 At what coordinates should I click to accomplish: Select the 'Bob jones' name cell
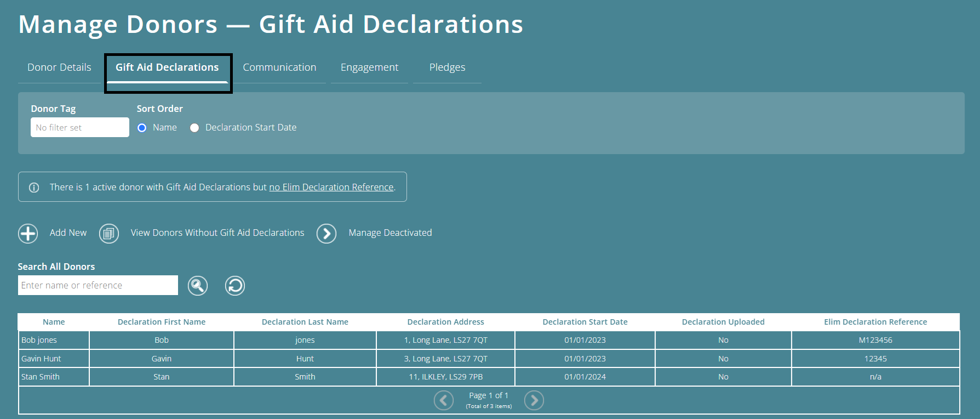[x=54, y=340]
